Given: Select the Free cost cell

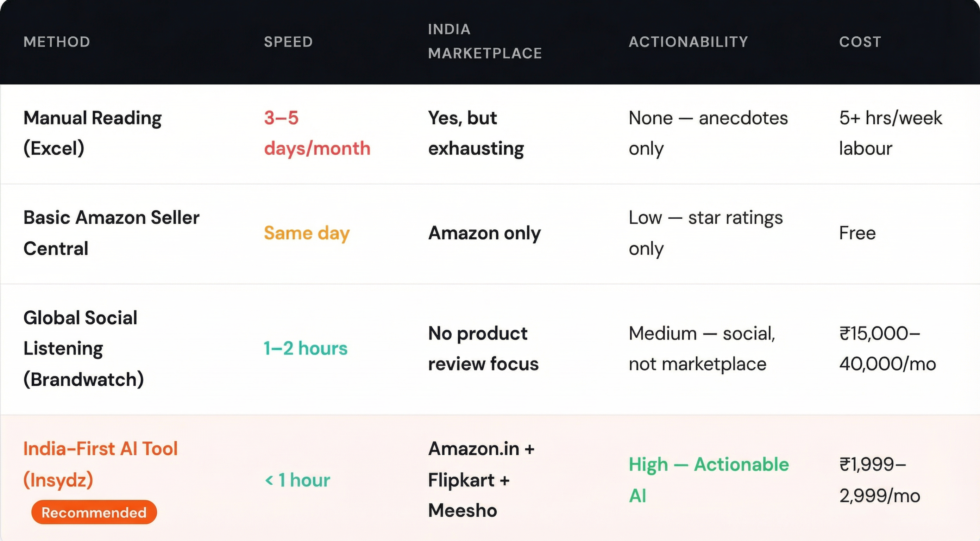Looking at the screenshot, I should (x=857, y=232).
